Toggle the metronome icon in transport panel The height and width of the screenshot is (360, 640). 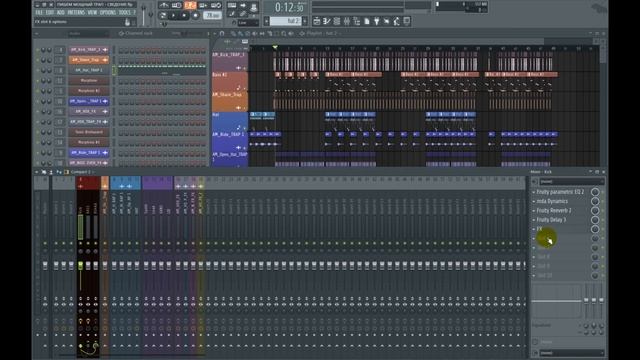[164, 5]
